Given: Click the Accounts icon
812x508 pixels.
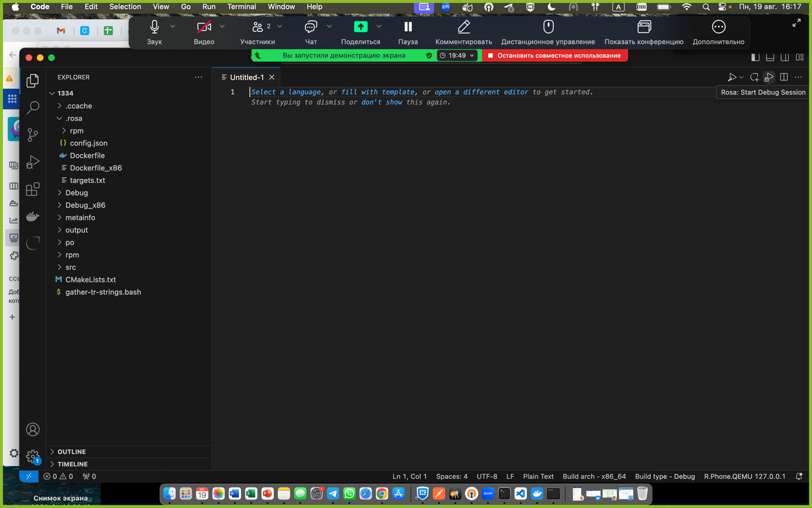Looking at the screenshot, I should point(33,430).
